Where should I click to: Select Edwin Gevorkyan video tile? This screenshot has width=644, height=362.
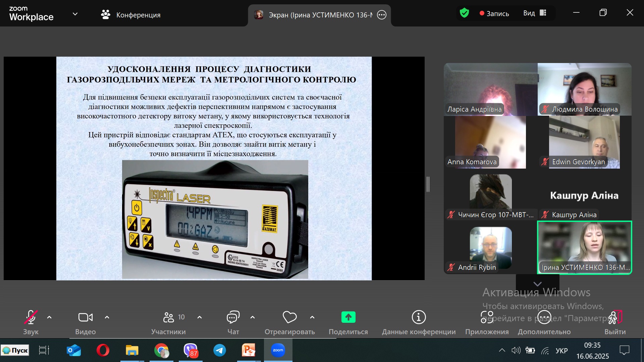click(x=585, y=142)
